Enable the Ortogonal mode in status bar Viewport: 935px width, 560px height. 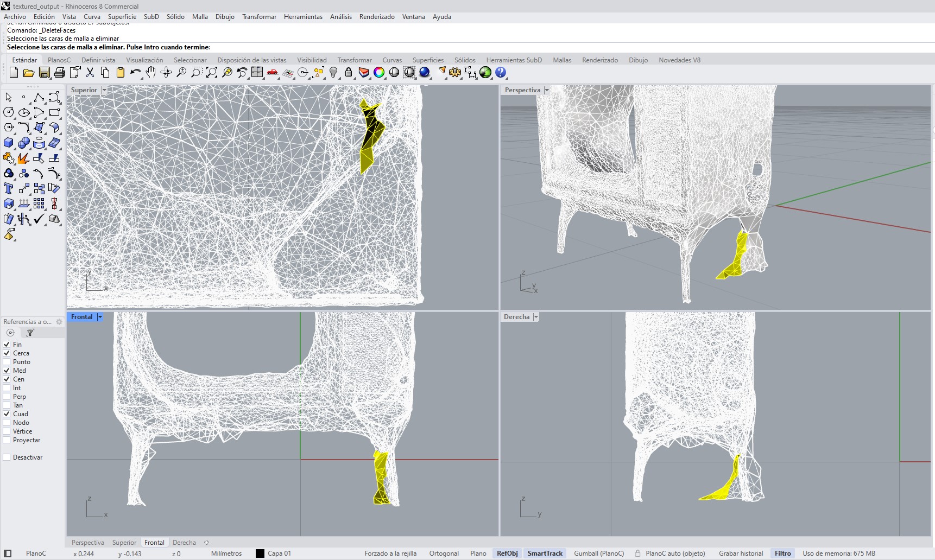click(444, 553)
